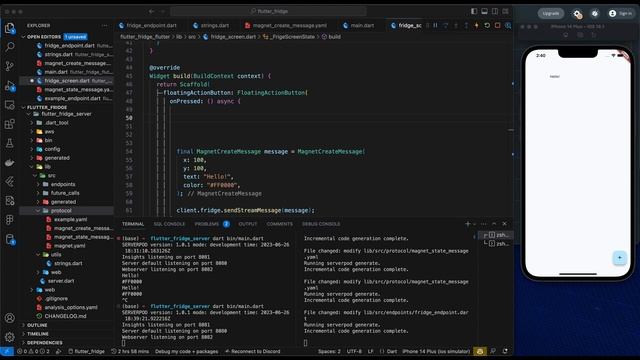Image resolution: width=640 pixels, height=360 pixels.
Task: Open CHANGELOG.md in the file tree
Action: [65, 316]
